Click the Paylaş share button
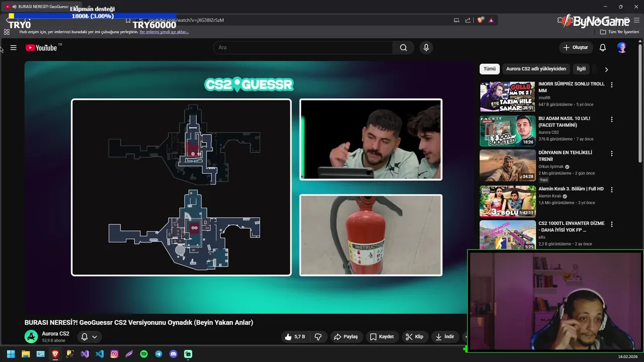The image size is (644, 362). pyautogui.click(x=346, y=337)
